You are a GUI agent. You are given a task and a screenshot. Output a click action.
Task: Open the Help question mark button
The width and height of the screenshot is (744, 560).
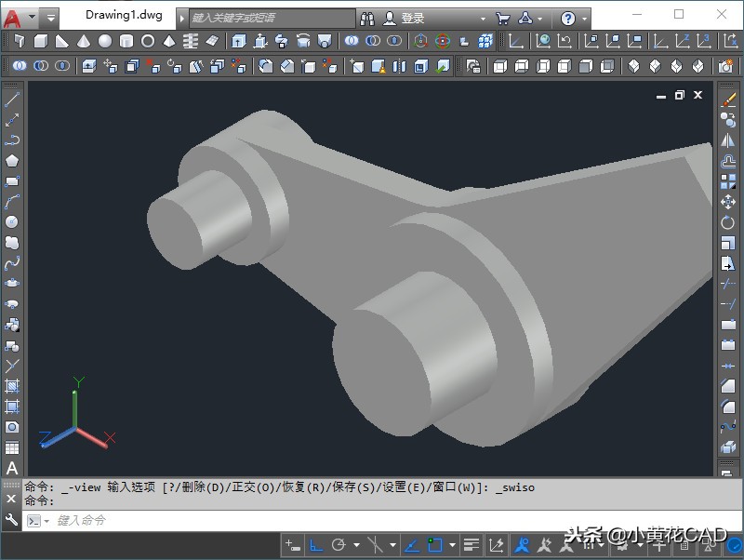point(568,19)
